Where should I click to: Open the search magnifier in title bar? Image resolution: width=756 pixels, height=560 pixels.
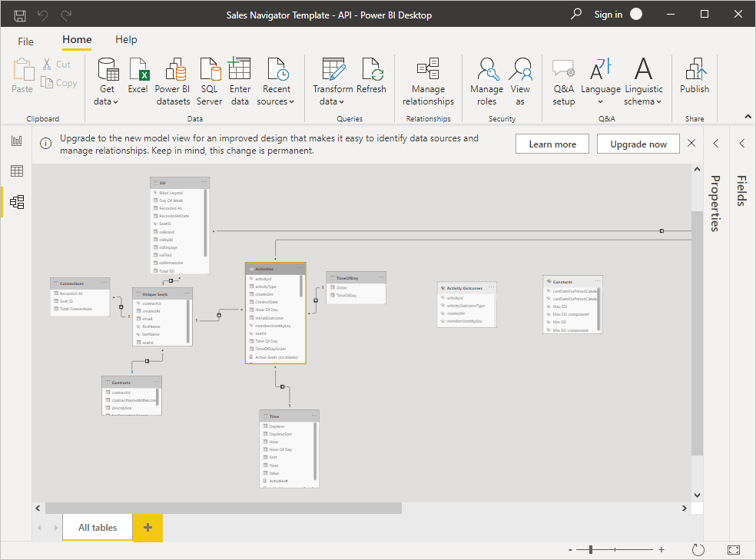point(575,14)
